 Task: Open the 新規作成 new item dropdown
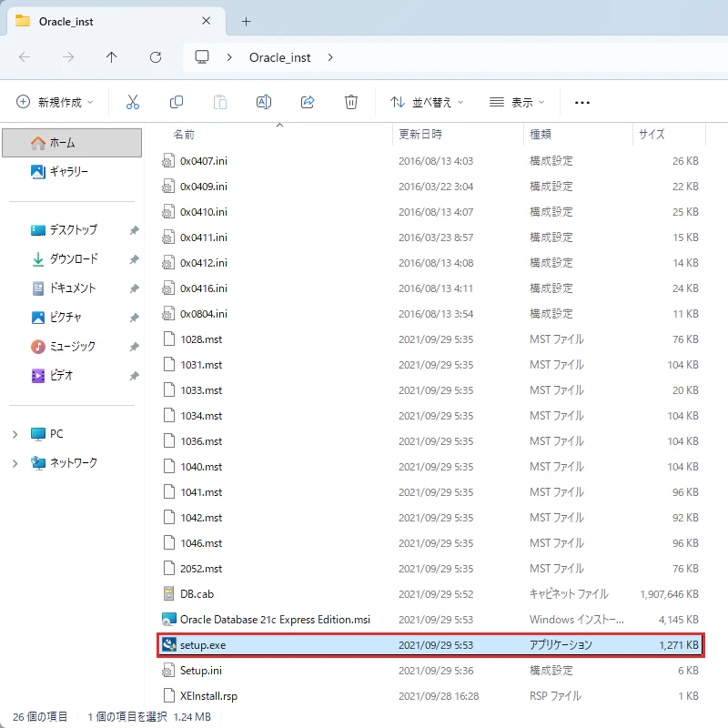55,102
